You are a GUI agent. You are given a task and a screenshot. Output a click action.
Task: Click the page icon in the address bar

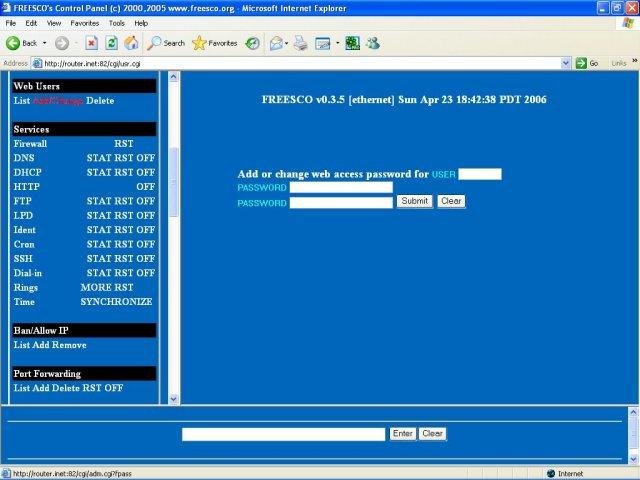(x=37, y=63)
